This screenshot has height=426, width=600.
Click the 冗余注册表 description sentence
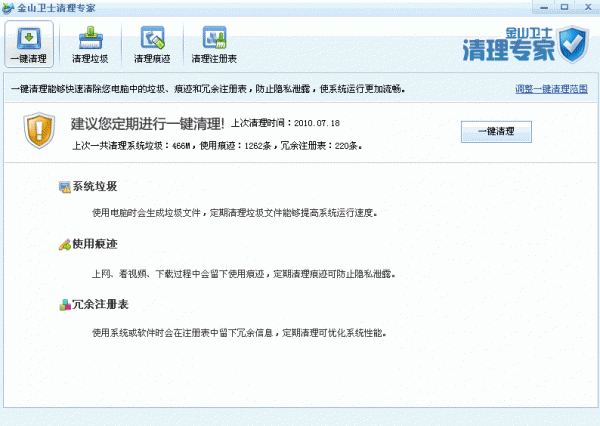pyautogui.click(x=240, y=333)
